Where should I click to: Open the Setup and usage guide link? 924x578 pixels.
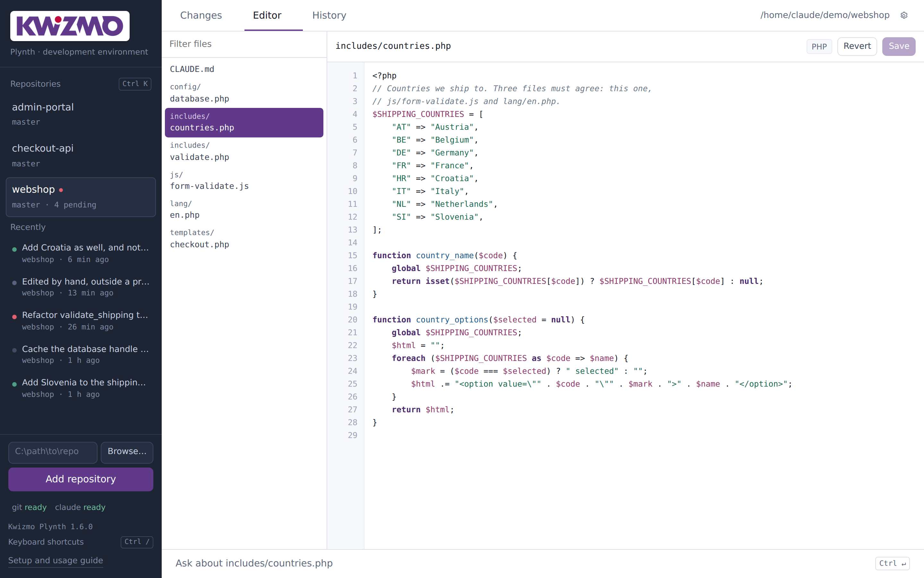[x=56, y=560]
